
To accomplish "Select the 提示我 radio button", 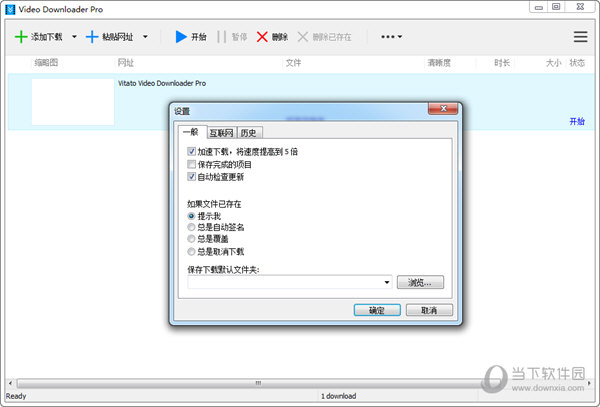I will pyautogui.click(x=191, y=216).
